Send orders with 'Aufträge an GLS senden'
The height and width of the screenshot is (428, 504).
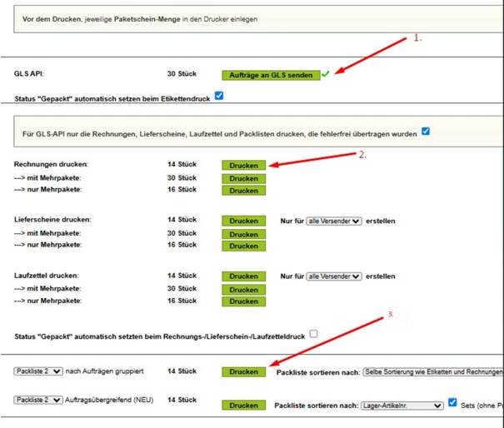271,75
